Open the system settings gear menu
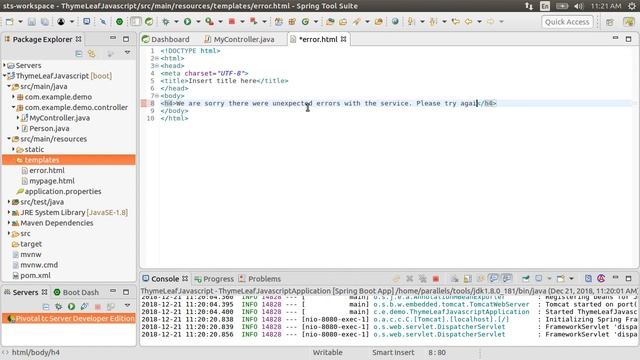Image resolution: width=640 pixels, height=360 pixels. pos(632,6)
